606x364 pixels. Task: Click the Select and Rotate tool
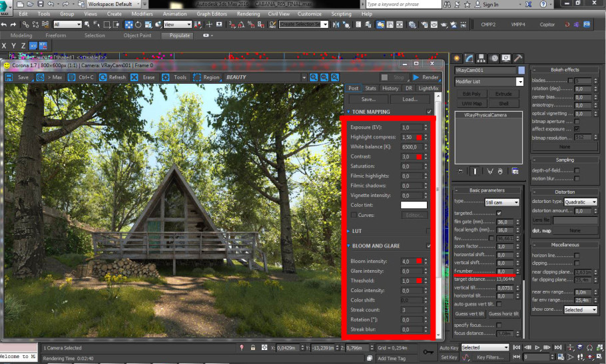click(x=139, y=25)
